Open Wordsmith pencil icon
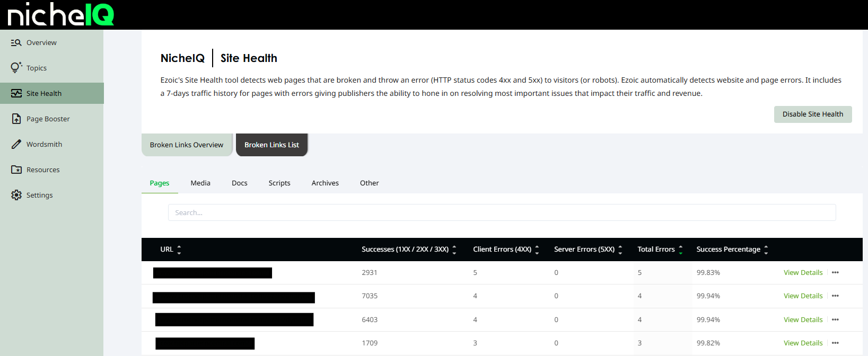Screen dimensions: 868x356 (x=16, y=144)
